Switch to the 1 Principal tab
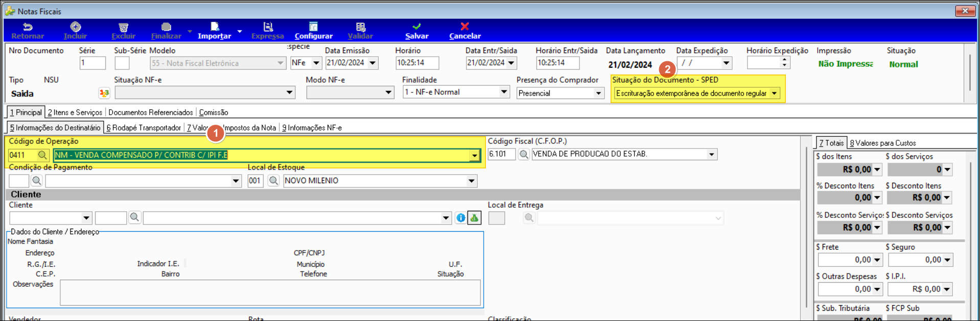980x321 pixels. [26, 112]
